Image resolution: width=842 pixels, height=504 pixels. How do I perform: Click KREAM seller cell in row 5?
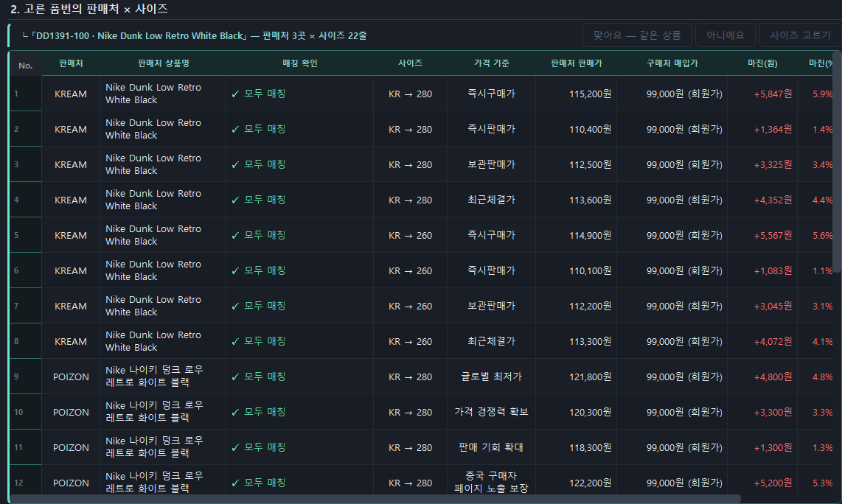click(71, 236)
